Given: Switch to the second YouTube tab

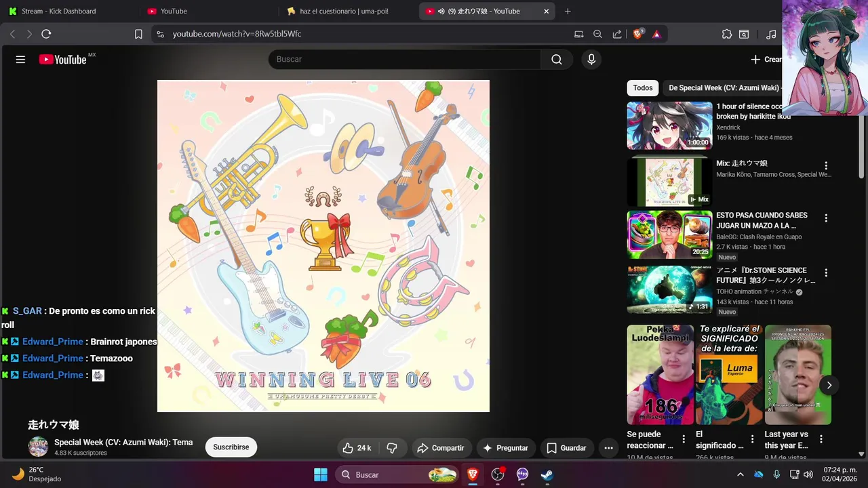Looking at the screenshot, I should pyautogui.click(x=207, y=11).
